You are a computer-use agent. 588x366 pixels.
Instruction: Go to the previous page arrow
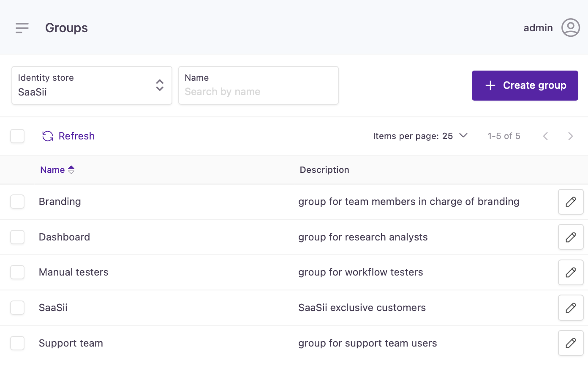pyautogui.click(x=545, y=136)
